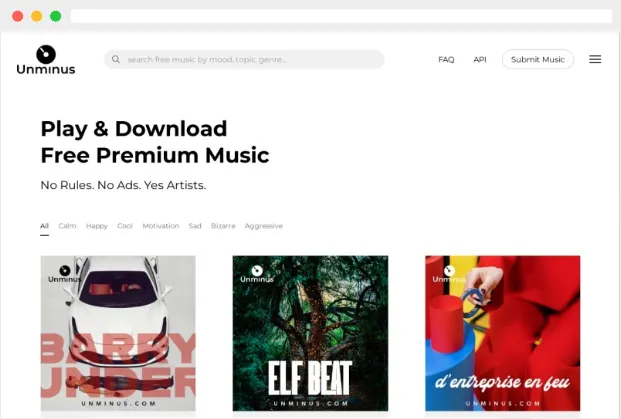
Task: Choose the Sad mood filter
Action: click(195, 226)
